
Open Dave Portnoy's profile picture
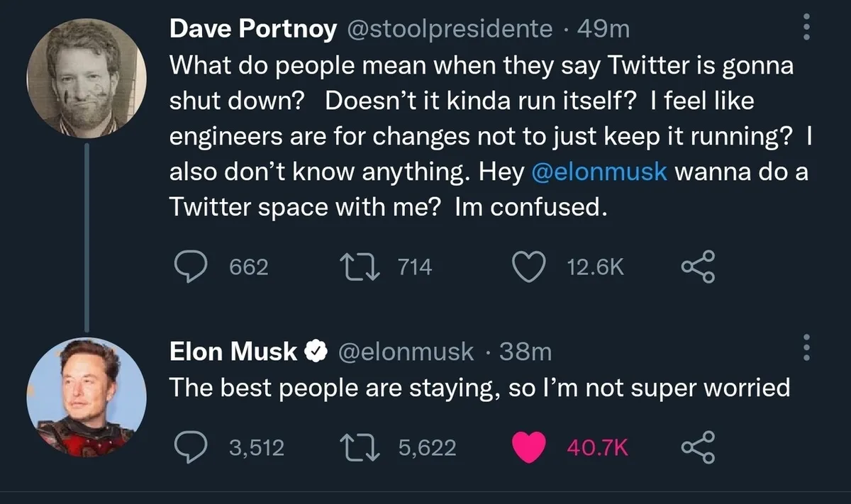(x=87, y=77)
